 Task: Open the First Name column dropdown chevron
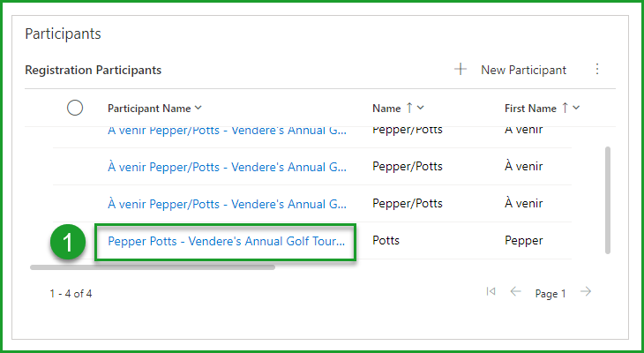(x=576, y=108)
